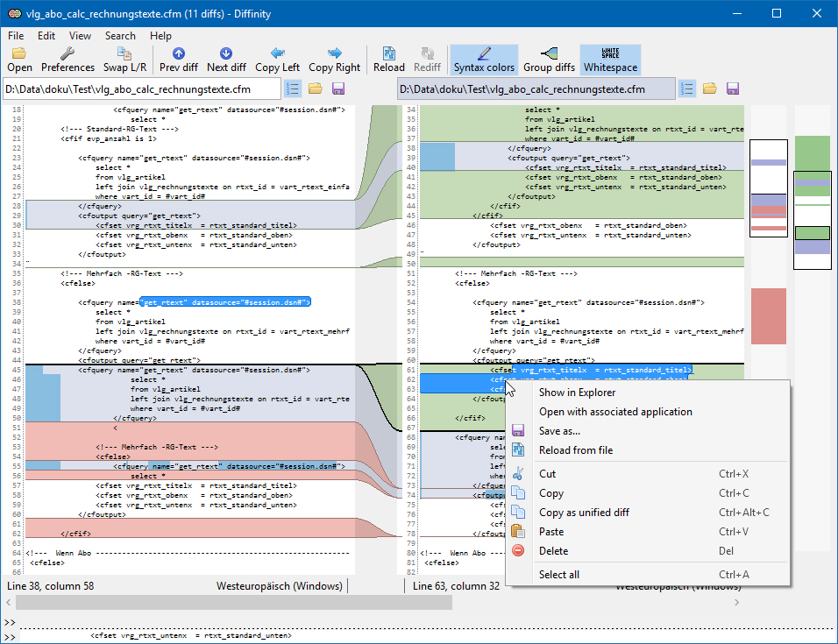This screenshot has height=644, width=838.
Task: Click the large red block in overview map
Action: coord(769,316)
